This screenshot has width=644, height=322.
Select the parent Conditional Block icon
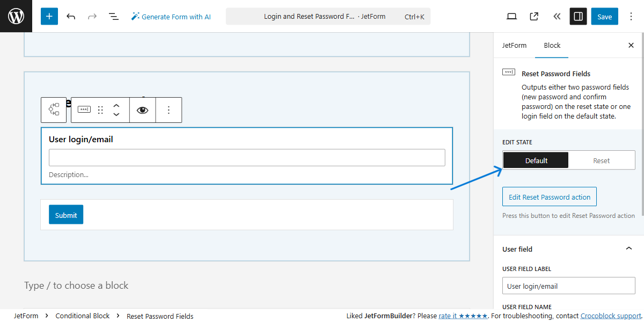click(54, 109)
